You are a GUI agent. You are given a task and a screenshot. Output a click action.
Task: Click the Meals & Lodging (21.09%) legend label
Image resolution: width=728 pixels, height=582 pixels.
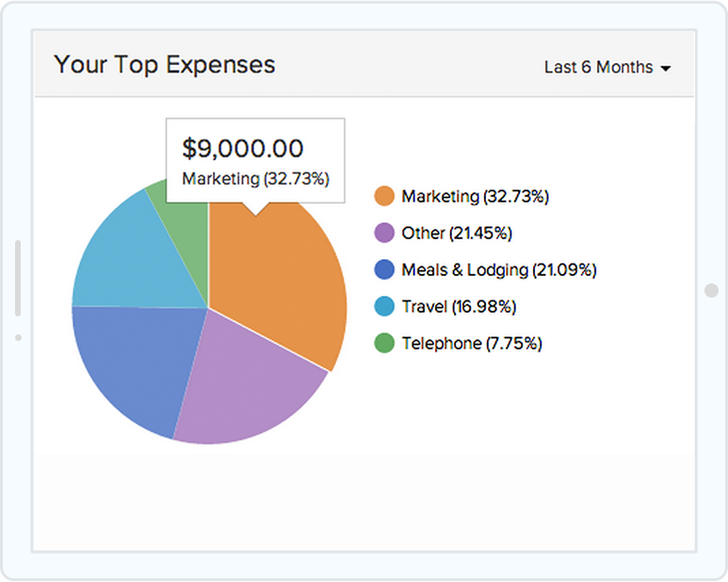coord(499,270)
